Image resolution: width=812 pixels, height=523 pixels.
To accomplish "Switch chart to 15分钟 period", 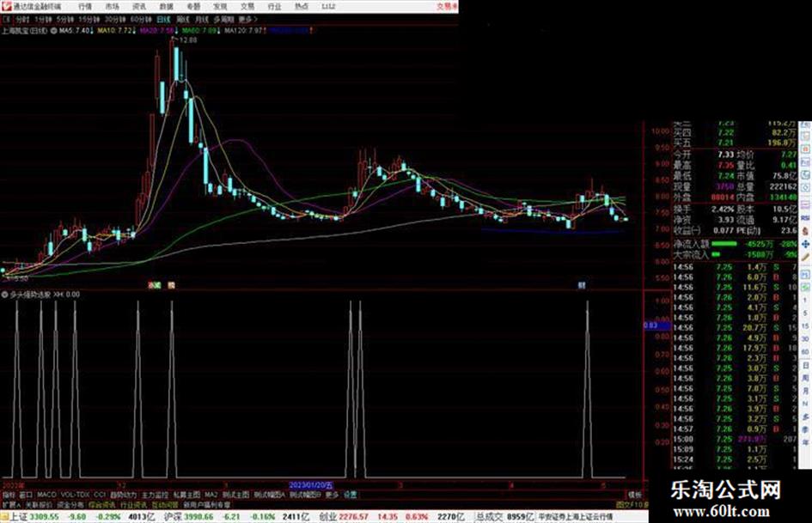I will 89,20.
